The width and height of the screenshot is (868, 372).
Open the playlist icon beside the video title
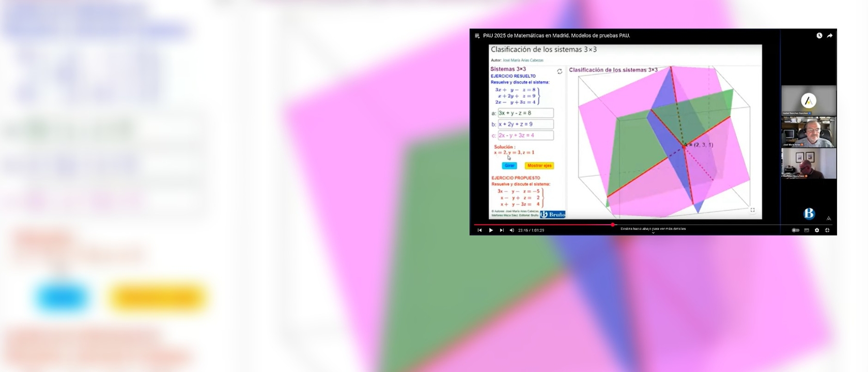(477, 36)
